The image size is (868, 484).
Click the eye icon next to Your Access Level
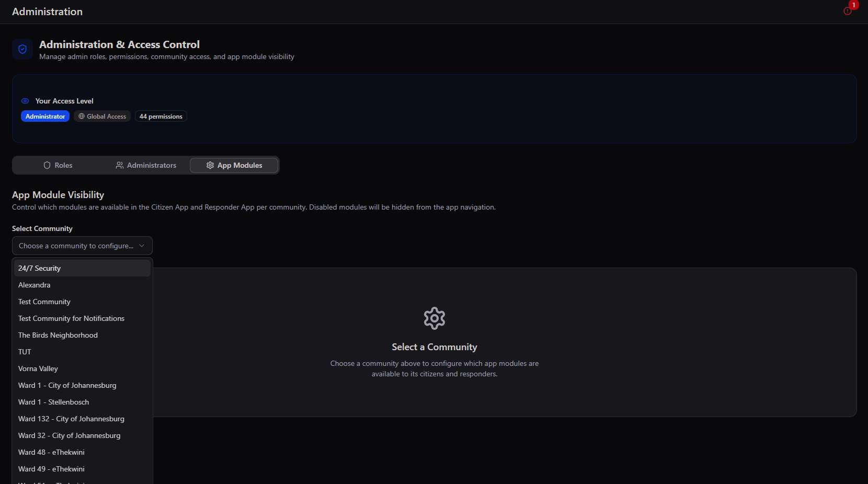[x=25, y=101]
